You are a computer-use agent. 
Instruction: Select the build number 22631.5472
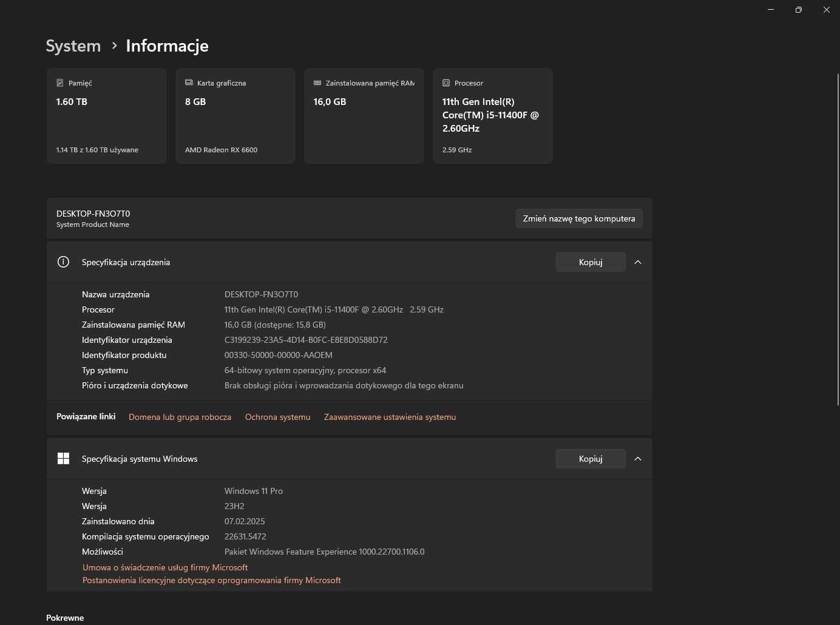(x=245, y=536)
